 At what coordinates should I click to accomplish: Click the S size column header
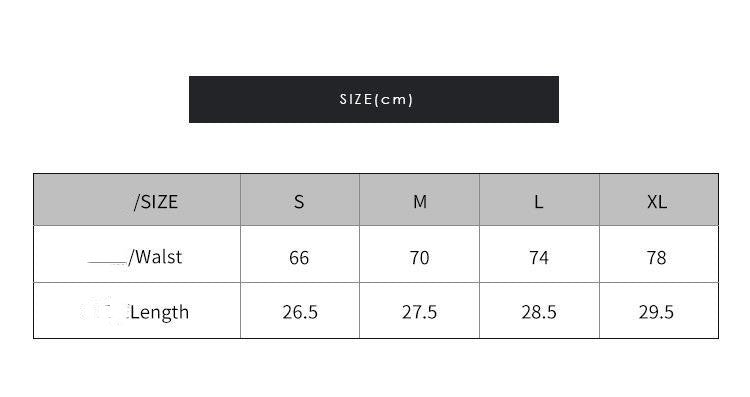(x=299, y=199)
